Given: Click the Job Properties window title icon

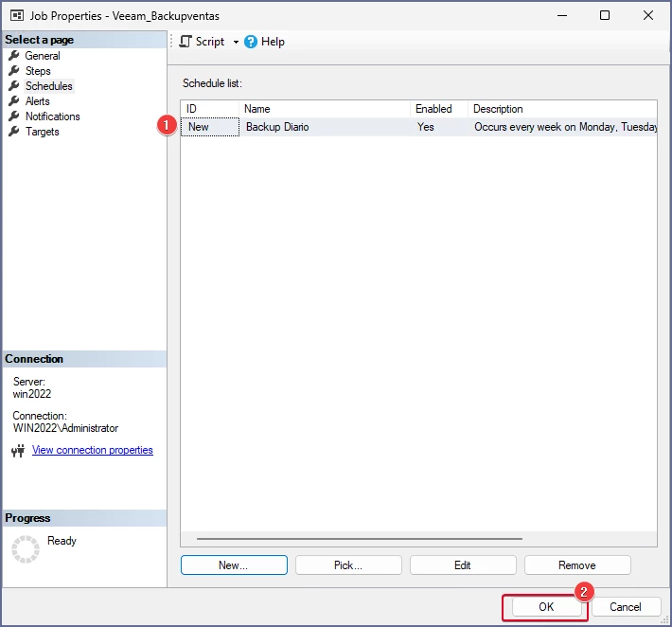Looking at the screenshot, I should tap(17, 16).
